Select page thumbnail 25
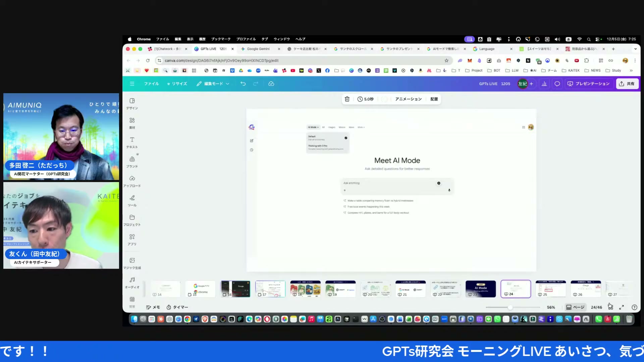 click(x=550, y=289)
